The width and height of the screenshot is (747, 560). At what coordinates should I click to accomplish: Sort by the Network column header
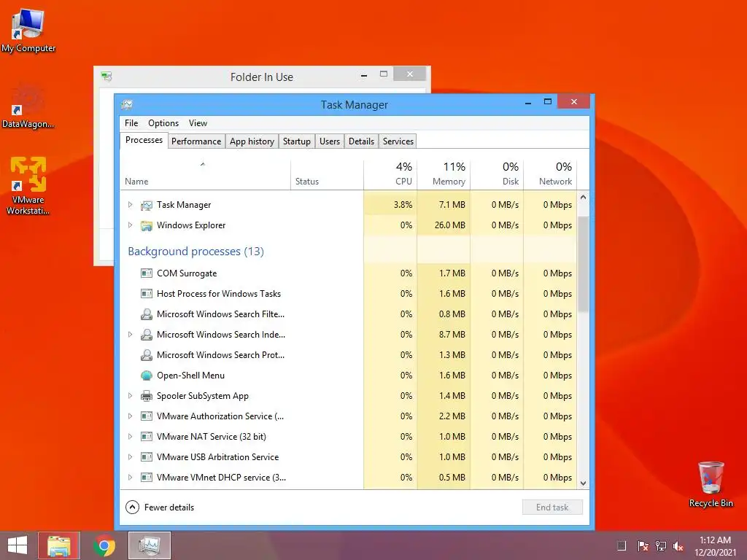550,175
